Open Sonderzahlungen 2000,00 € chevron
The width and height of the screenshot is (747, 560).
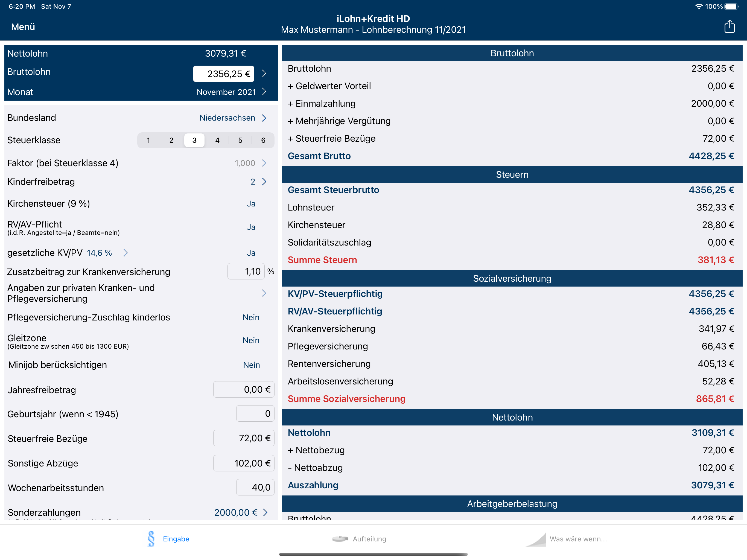pos(265,512)
